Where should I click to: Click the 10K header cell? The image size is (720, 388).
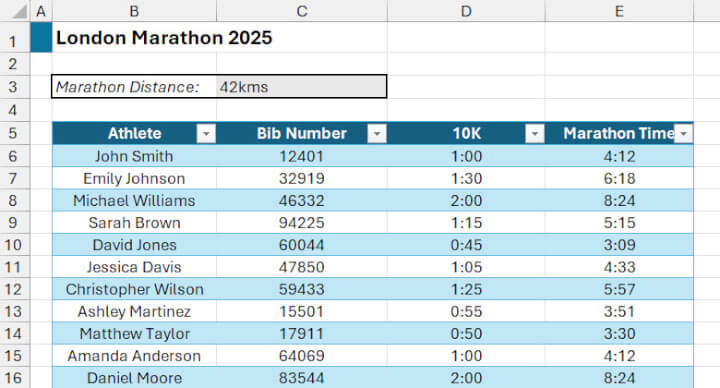tap(466, 134)
